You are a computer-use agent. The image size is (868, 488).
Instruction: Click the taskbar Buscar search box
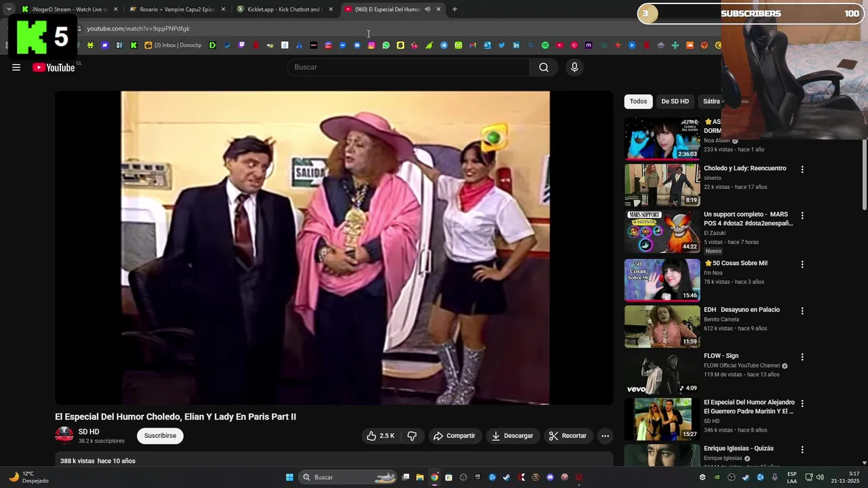pos(348,477)
